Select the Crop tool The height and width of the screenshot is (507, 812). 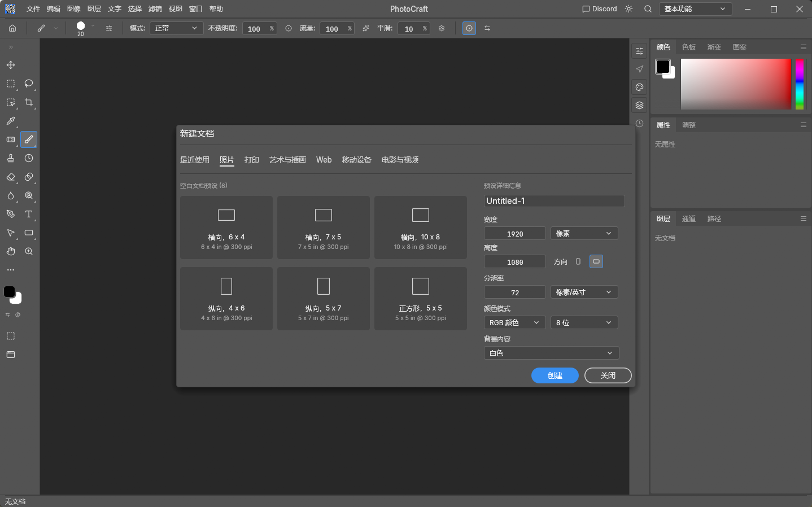click(x=29, y=102)
